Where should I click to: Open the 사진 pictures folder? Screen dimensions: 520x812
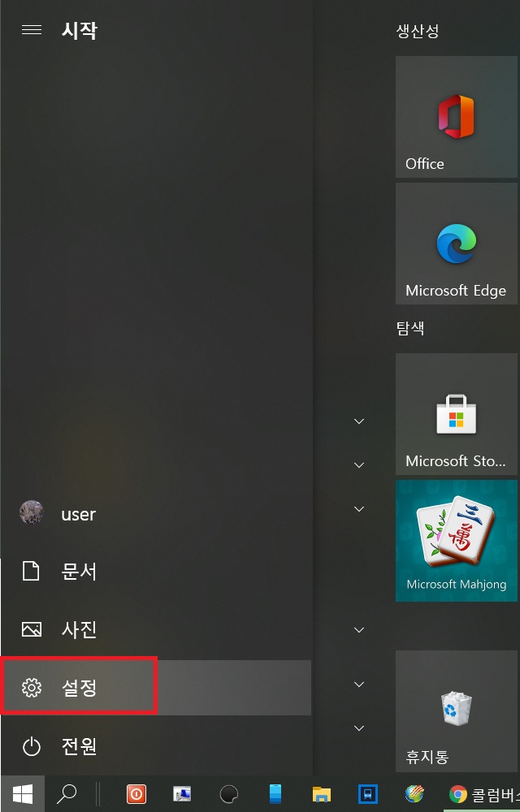156,630
